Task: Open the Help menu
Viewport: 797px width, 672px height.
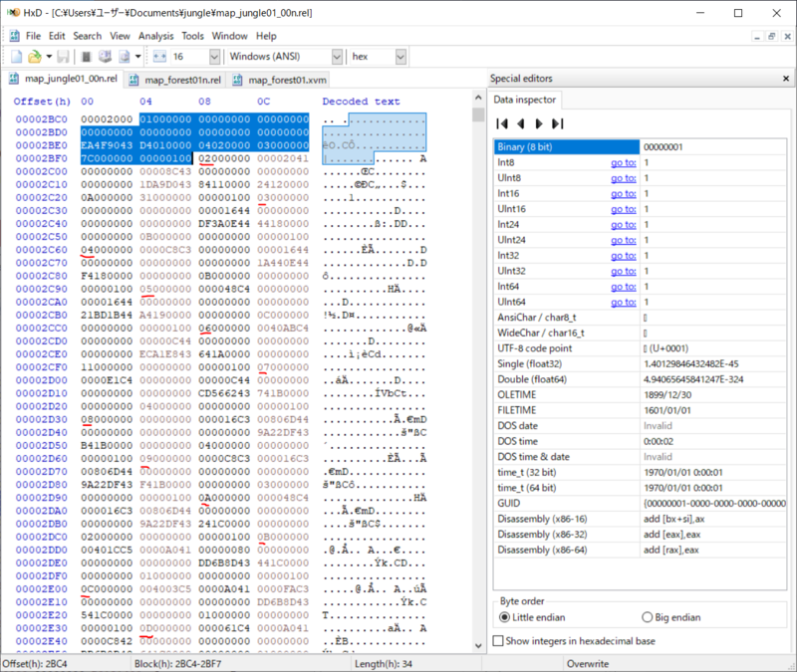Action: (266, 36)
